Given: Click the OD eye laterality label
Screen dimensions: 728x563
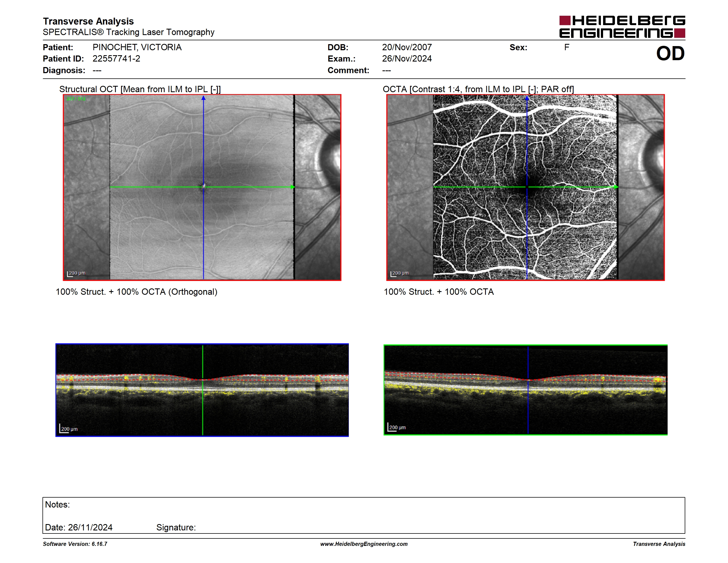Looking at the screenshot, I should 670,53.
